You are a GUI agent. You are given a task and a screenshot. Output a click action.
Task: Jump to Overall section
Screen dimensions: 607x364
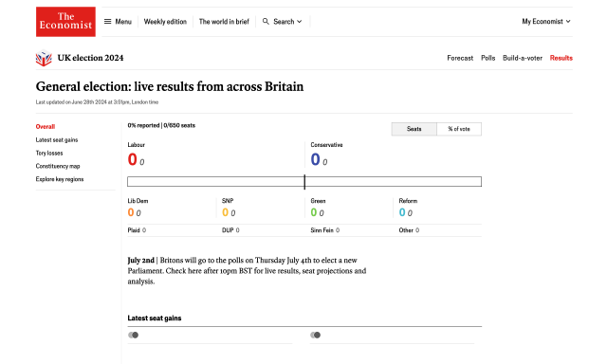point(46,126)
